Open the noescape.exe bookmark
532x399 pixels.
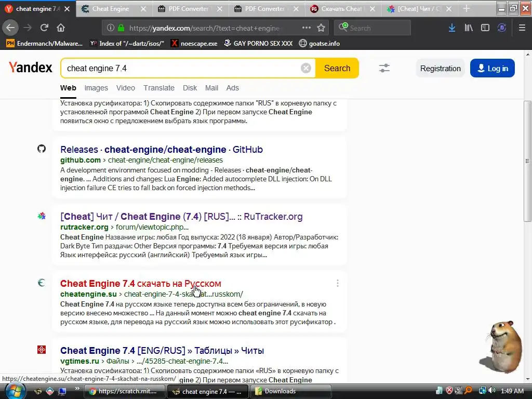click(x=194, y=44)
